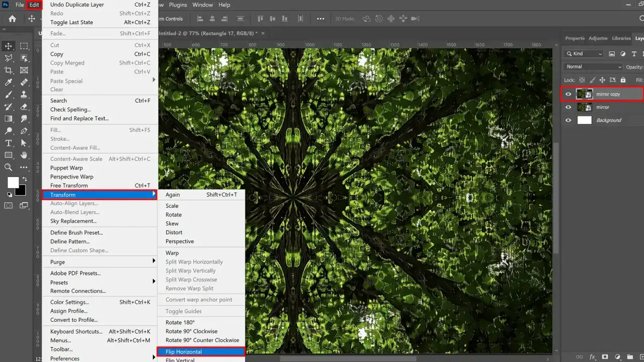Click the Home icon in options bar

click(12, 19)
